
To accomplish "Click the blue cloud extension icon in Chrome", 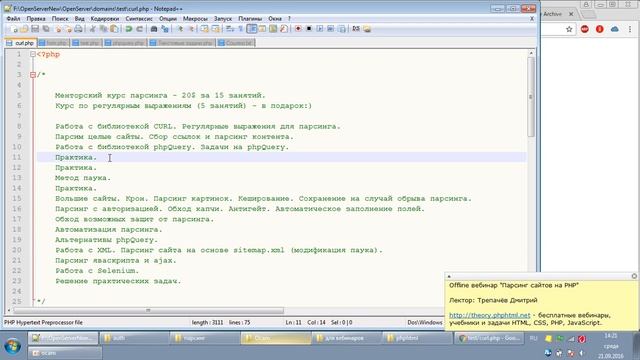I will point(615,29).
